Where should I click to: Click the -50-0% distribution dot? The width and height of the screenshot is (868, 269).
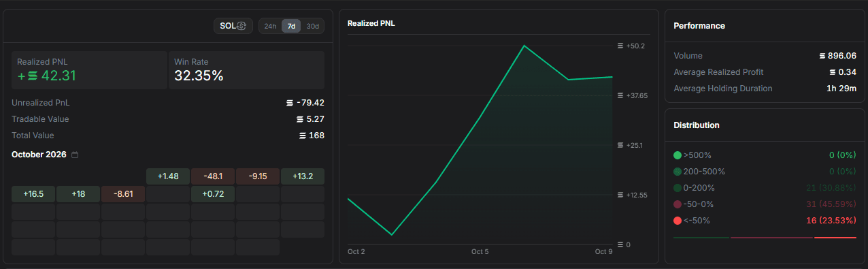tap(678, 204)
